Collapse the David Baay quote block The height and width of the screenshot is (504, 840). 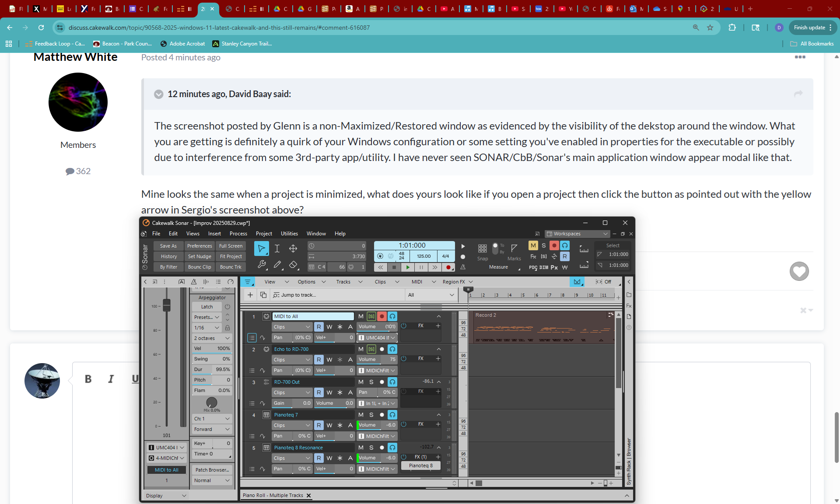159,94
